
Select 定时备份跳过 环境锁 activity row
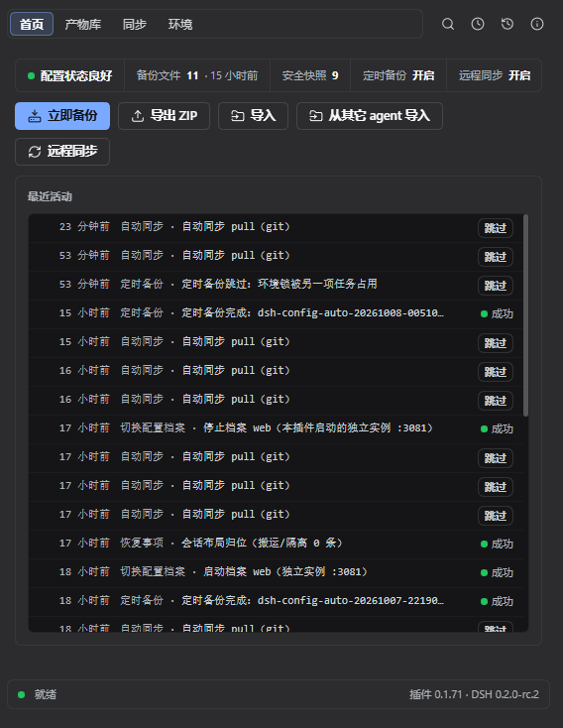click(x=276, y=286)
